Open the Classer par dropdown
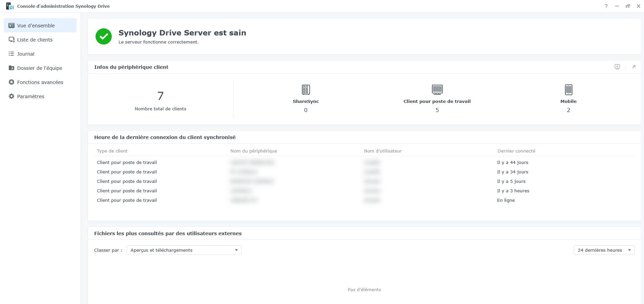This screenshot has height=304, width=644. point(184,250)
